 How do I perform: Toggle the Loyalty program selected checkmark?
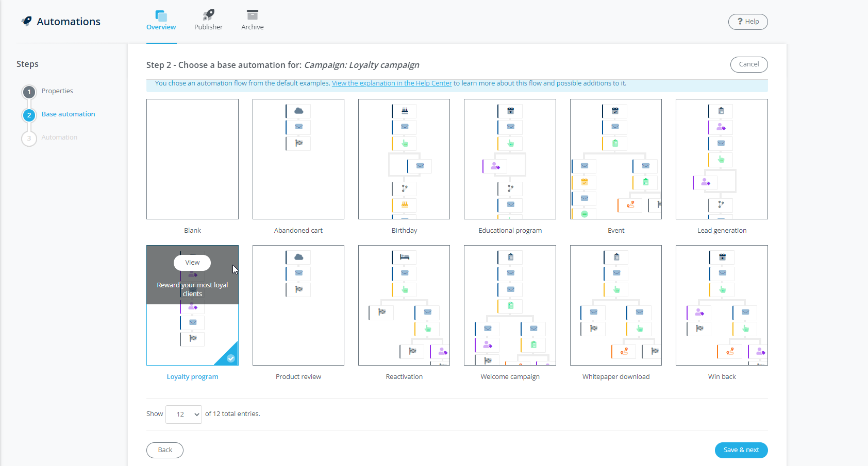(x=231, y=358)
